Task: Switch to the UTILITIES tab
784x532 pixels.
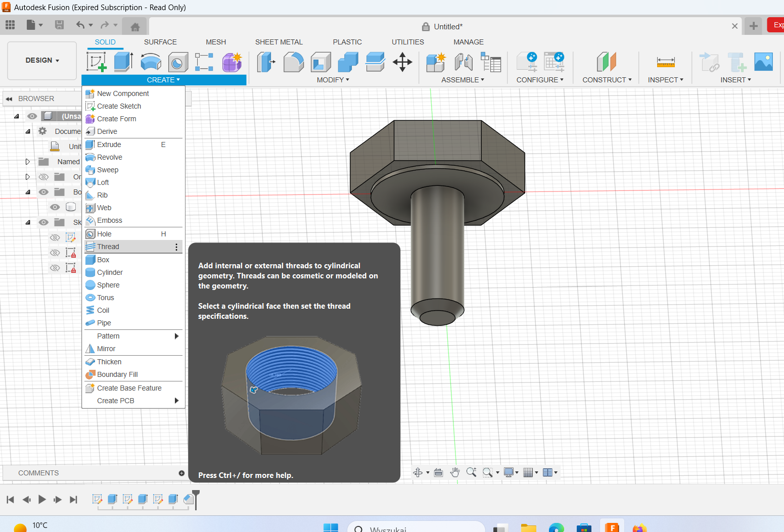Action: pyautogui.click(x=408, y=42)
